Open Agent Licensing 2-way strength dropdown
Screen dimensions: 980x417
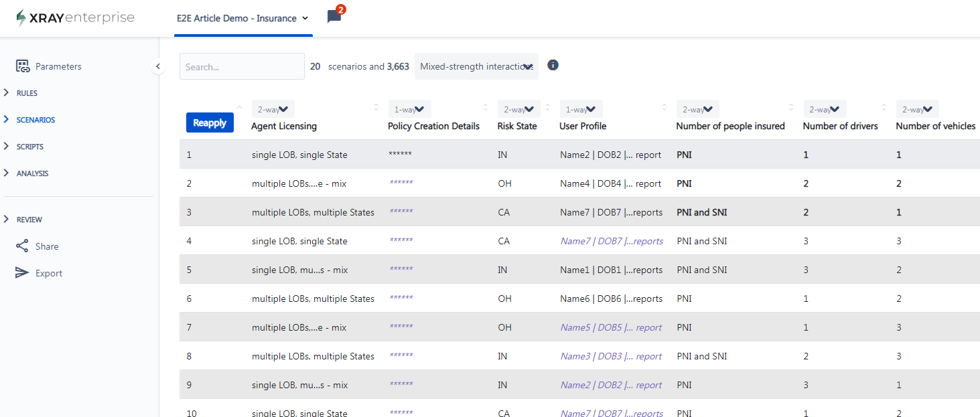[273, 109]
